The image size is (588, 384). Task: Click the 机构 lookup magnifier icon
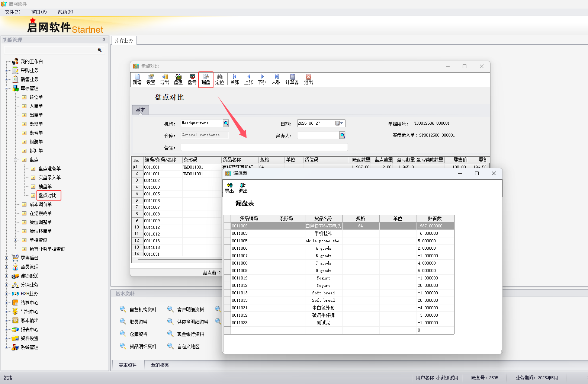(x=226, y=123)
